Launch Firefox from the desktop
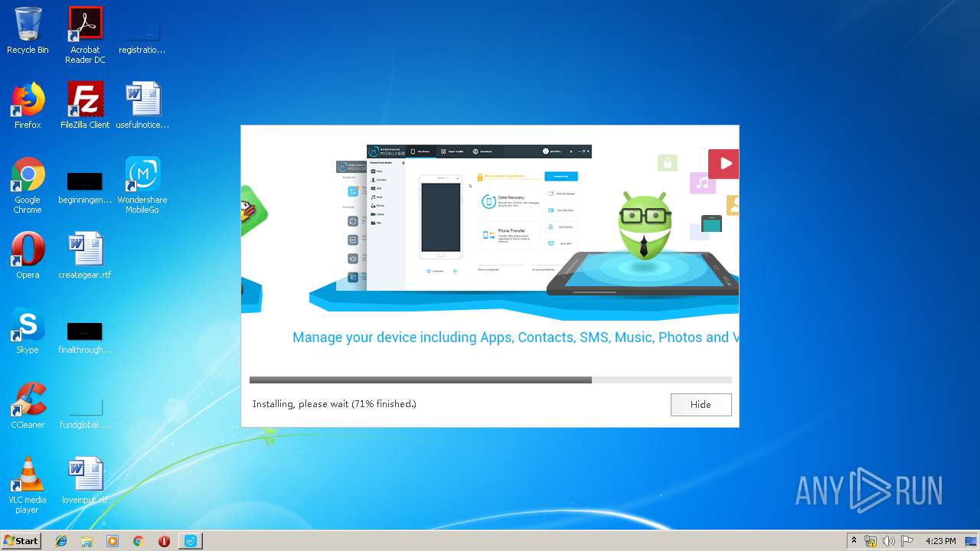This screenshot has width=980, height=551. point(28,106)
